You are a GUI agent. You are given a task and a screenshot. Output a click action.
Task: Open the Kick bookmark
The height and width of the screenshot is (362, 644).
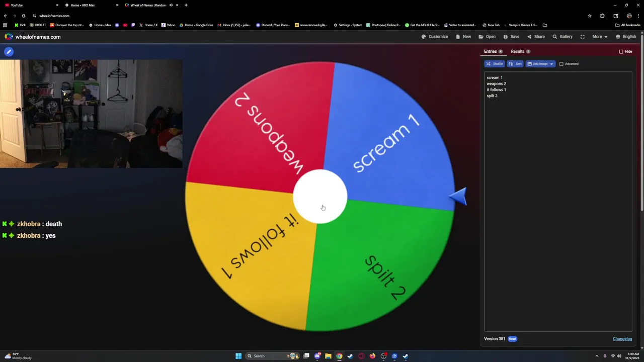pos(20,25)
